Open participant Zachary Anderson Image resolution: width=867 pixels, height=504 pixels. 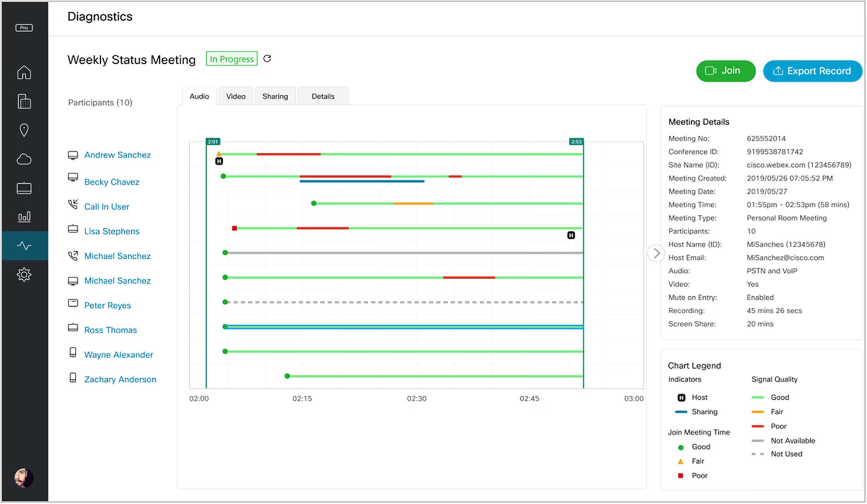[x=120, y=379]
